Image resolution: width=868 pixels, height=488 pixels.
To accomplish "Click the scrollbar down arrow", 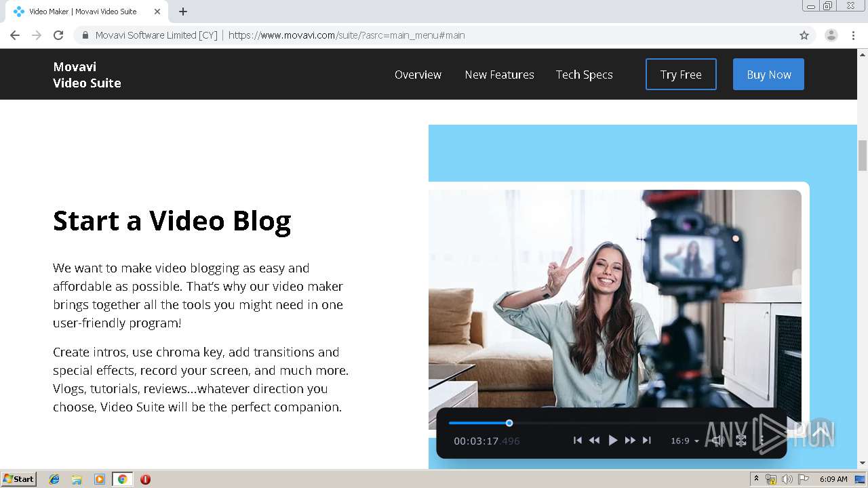I will pyautogui.click(x=863, y=464).
